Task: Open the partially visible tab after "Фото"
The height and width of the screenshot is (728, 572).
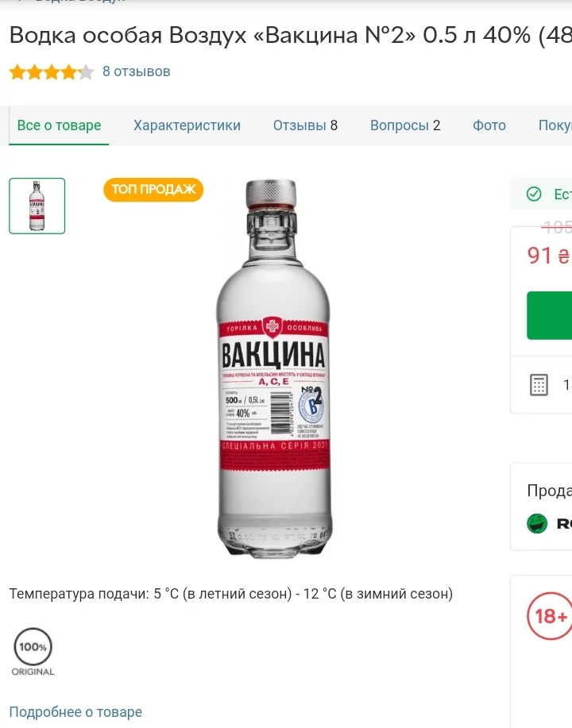Action: (x=555, y=125)
